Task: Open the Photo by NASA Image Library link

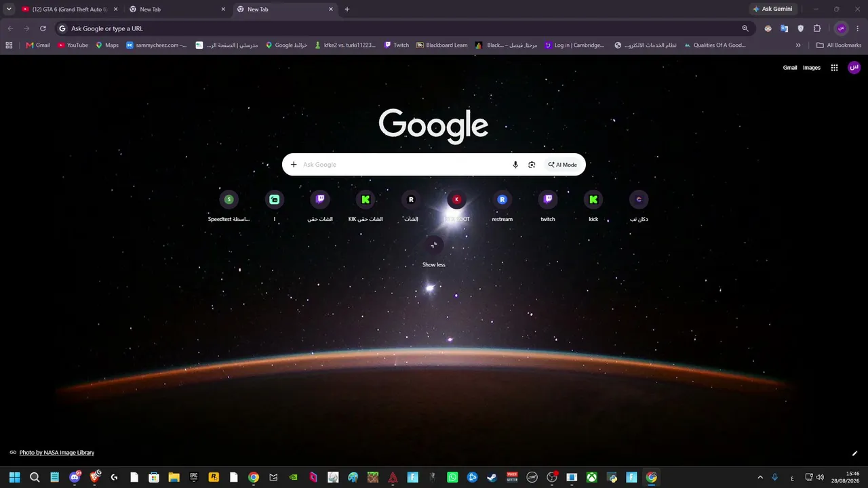Action: [x=57, y=453]
